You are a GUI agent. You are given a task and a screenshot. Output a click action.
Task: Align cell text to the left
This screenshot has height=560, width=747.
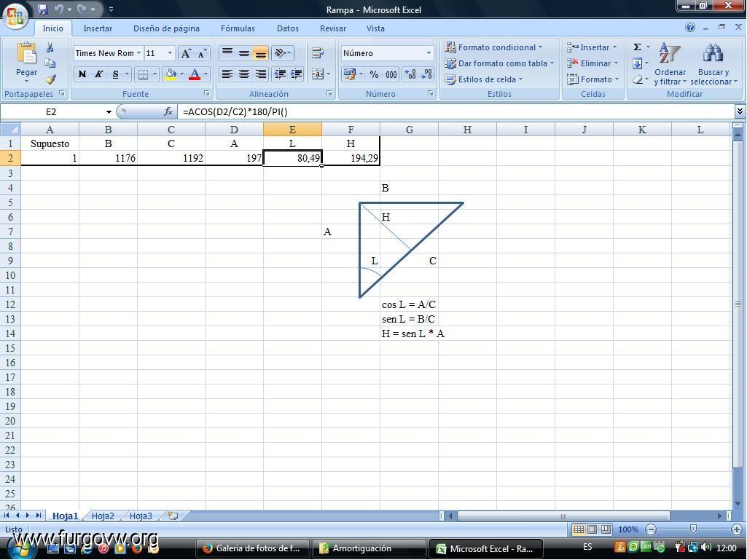coord(227,74)
